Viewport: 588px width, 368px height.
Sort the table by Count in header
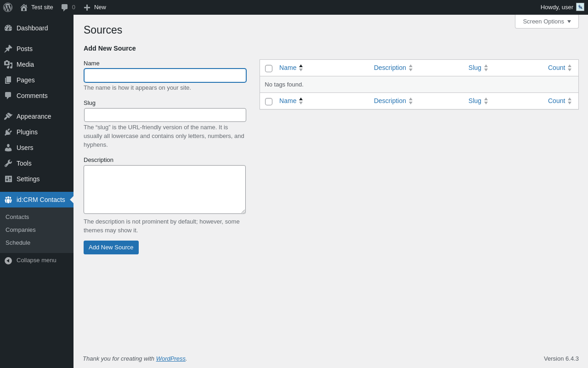tap(556, 68)
